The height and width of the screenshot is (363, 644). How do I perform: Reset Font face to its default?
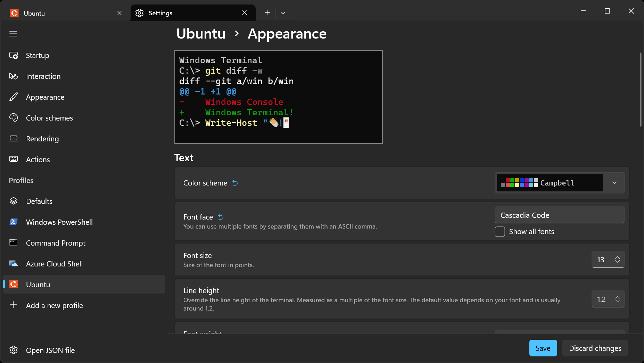click(x=221, y=216)
